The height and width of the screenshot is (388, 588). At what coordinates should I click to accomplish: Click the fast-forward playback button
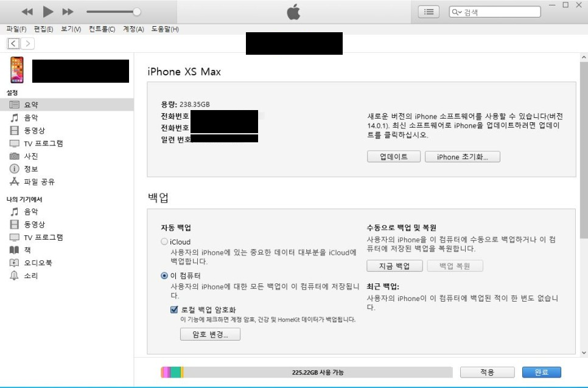pyautogui.click(x=68, y=12)
